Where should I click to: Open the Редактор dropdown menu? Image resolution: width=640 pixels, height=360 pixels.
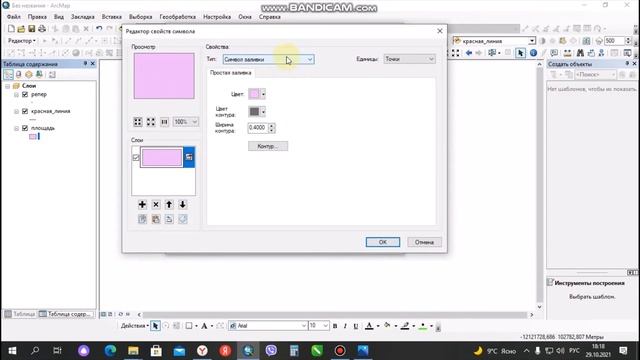22,41
